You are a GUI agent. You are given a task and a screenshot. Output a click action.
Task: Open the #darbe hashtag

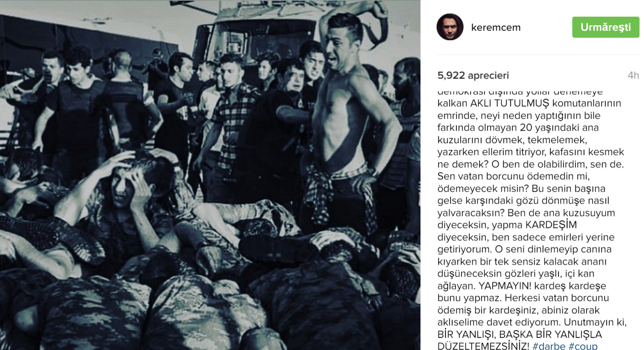(x=549, y=346)
